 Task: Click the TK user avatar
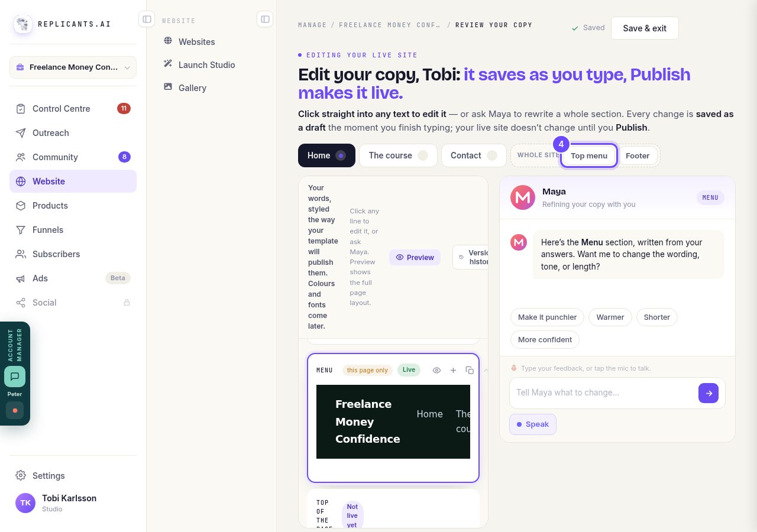(x=25, y=503)
